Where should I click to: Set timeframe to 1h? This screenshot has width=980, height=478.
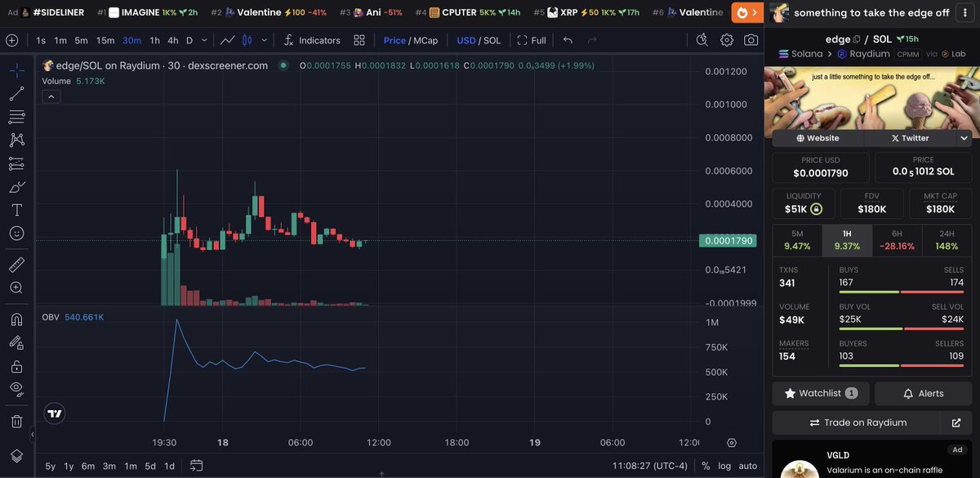[x=155, y=40]
